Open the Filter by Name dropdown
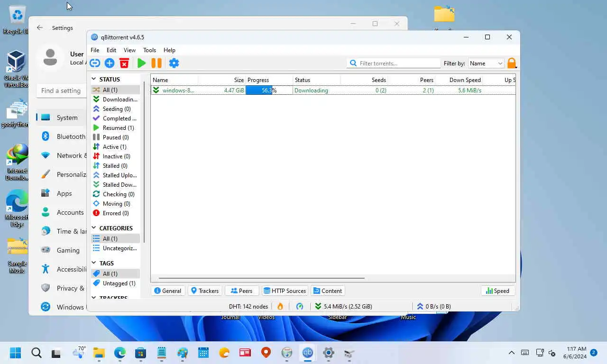The image size is (607, 364). tap(486, 63)
